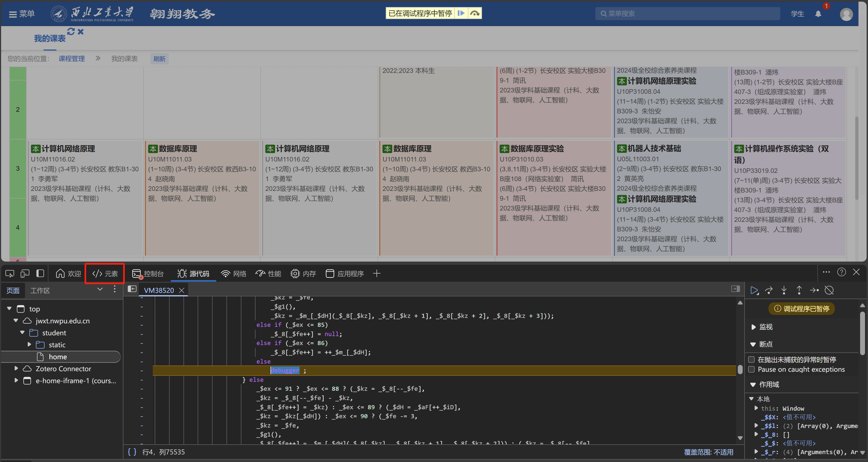Click step into next function call
The image size is (868, 462).
click(x=784, y=290)
